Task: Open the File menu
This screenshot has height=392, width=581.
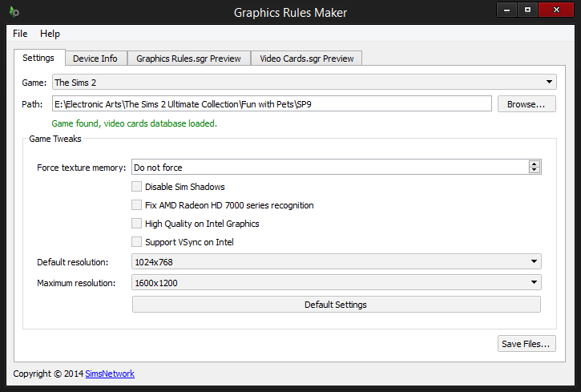Action: [20, 34]
